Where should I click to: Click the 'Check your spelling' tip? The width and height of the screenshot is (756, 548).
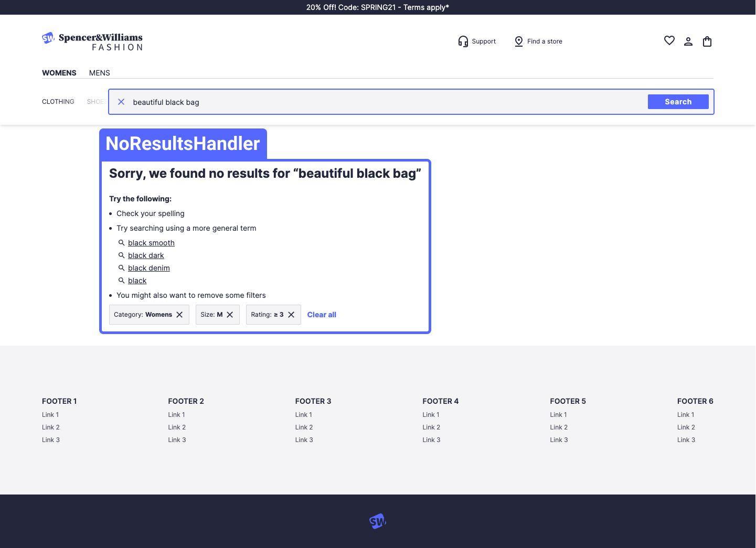click(151, 213)
